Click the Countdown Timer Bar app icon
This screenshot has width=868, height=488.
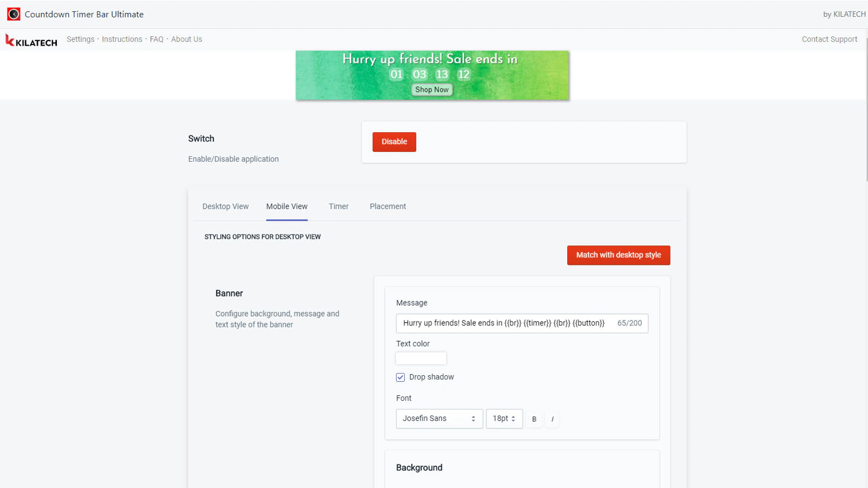[14, 14]
